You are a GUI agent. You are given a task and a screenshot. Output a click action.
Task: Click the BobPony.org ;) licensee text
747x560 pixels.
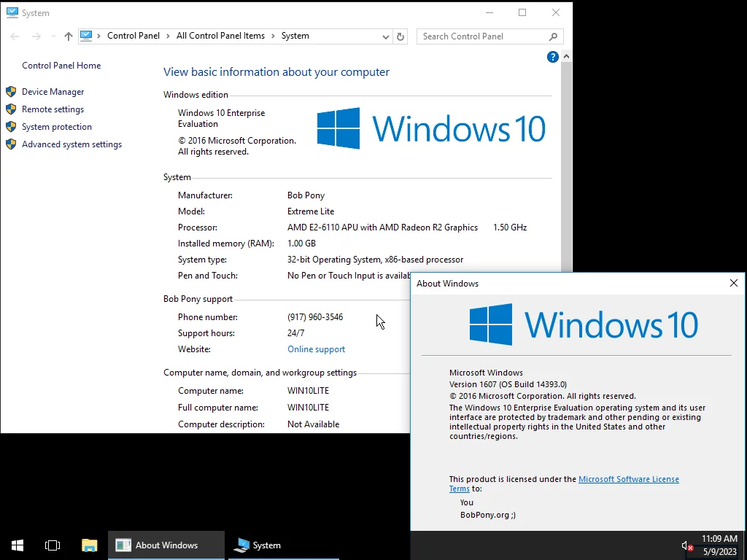coord(488,515)
